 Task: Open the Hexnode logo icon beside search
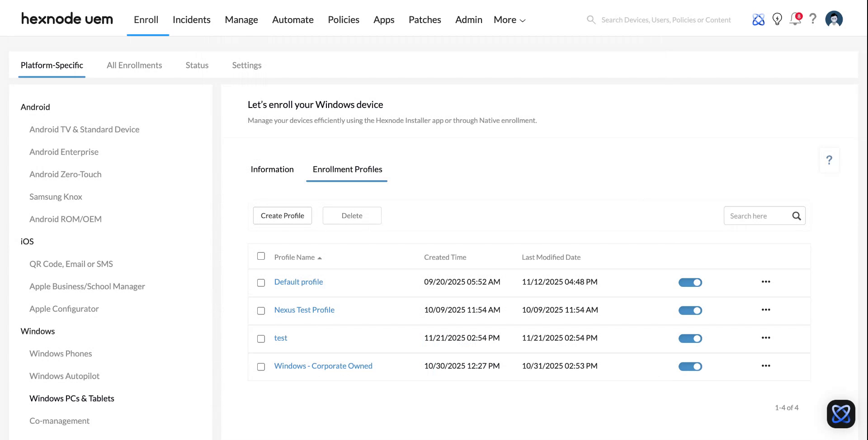[759, 19]
